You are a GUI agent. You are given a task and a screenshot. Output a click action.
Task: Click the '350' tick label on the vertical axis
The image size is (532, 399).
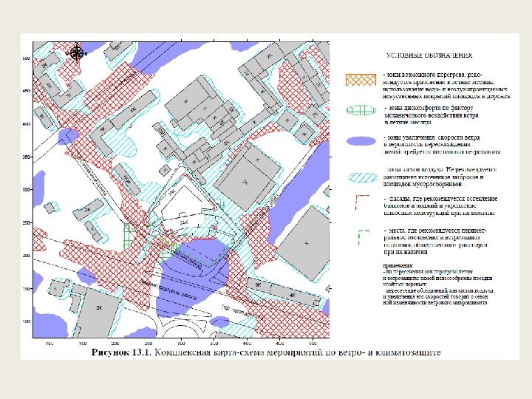(x=26, y=157)
